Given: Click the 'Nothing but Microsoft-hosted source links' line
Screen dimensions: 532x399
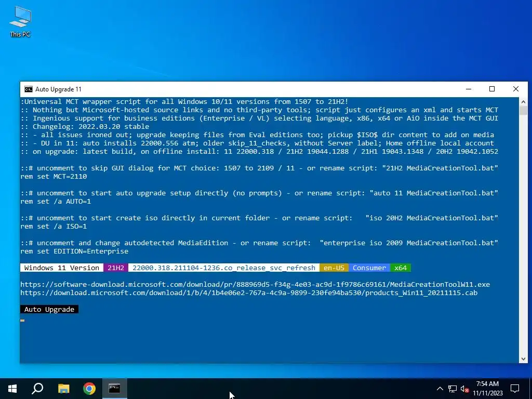Looking at the screenshot, I should (259, 110).
